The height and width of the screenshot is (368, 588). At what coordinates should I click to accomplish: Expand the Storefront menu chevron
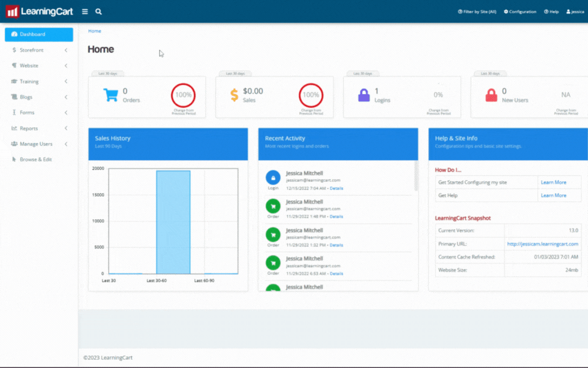[66, 50]
